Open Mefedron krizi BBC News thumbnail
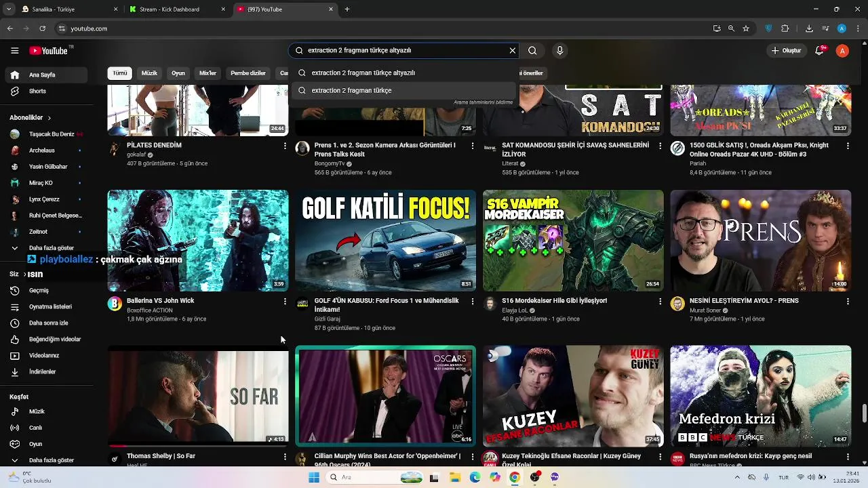The width and height of the screenshot is (868, 488). (761, 396)
